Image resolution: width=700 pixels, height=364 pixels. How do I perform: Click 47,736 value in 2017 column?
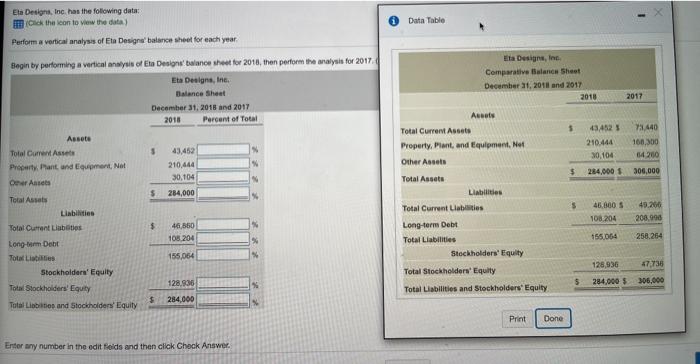click(x=652, y=264)
